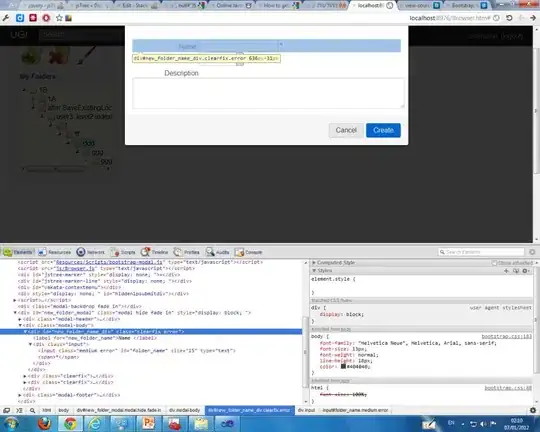Toggle the Show inherited checkbox
Screen dimensions: 540x432
(495, 263)
